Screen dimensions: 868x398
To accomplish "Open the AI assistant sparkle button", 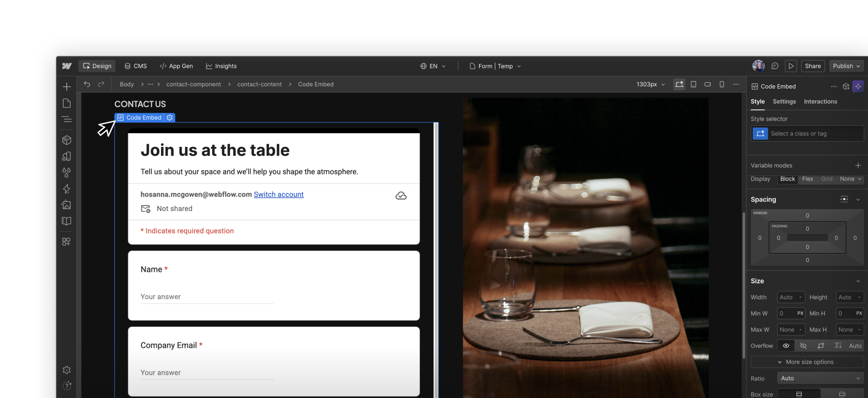I will tap(858, 86).
